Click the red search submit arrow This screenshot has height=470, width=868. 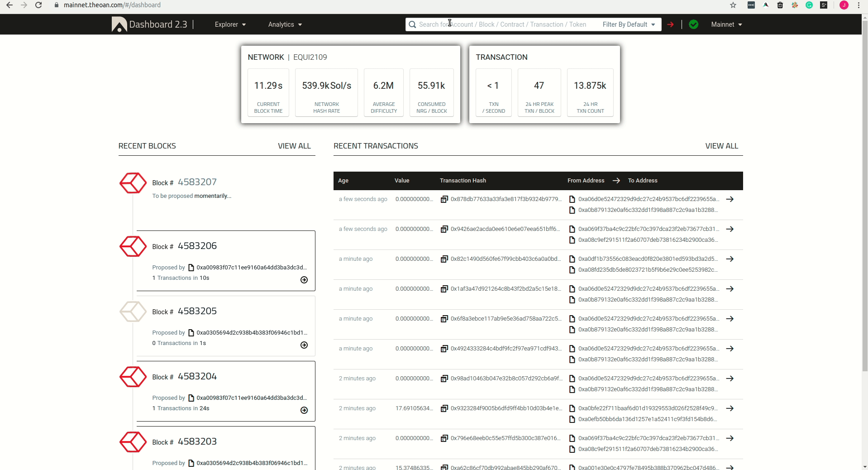[x=670, y=24]
